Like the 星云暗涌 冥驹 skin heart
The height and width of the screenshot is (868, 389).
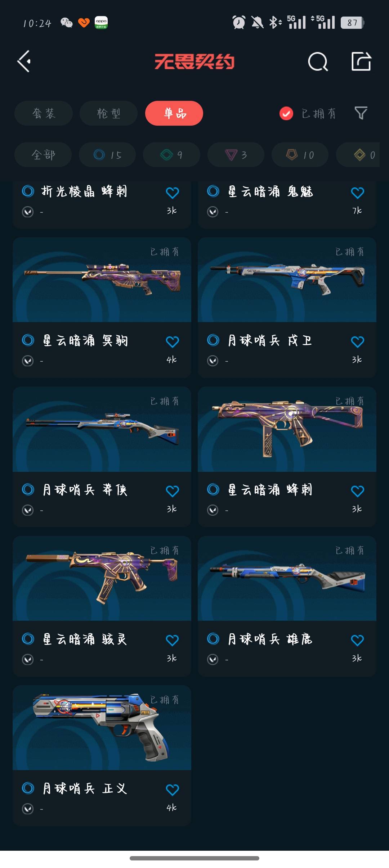pyautogui.click(x=172, y=342)
